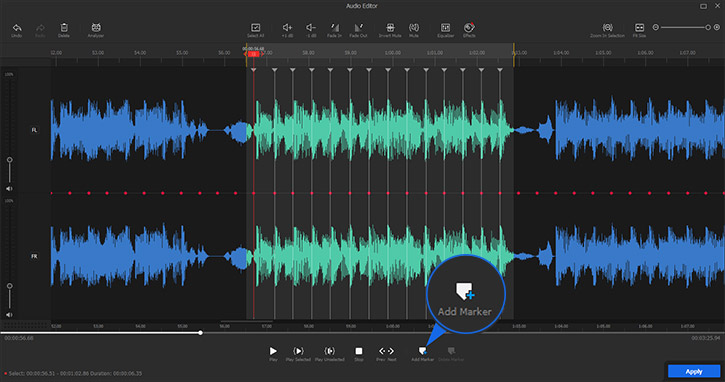Image resolution: width=725 pixels, height=382 pixels.
Task: Click the first beat marker after the playhead
Action: pyautogui.click(x=275, y=70)
